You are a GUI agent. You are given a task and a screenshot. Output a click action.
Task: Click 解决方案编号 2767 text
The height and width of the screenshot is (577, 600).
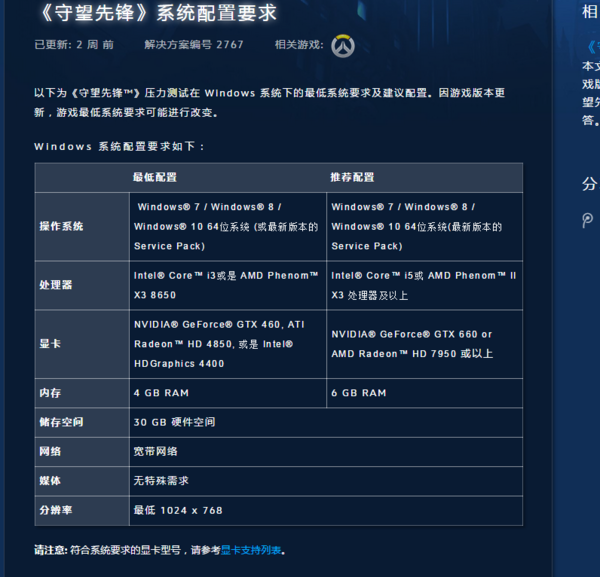(x=194, y=45)
